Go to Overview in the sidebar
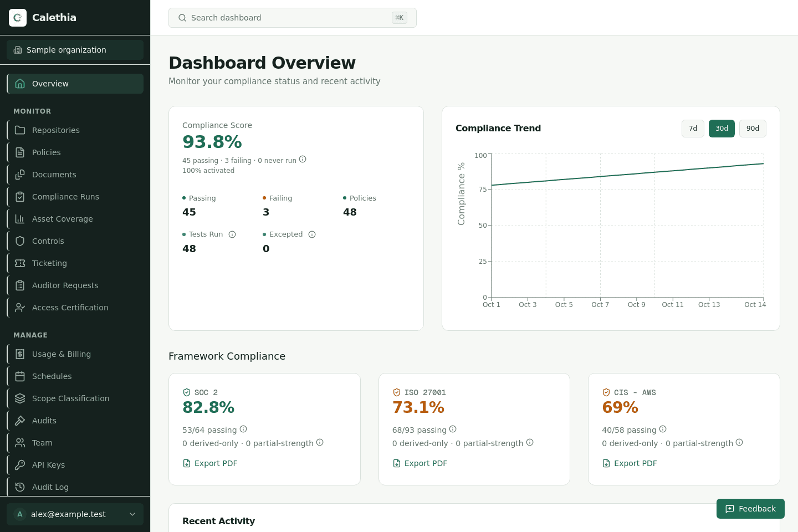The height and width of the screenshot is (532, 798). point(75,84)
